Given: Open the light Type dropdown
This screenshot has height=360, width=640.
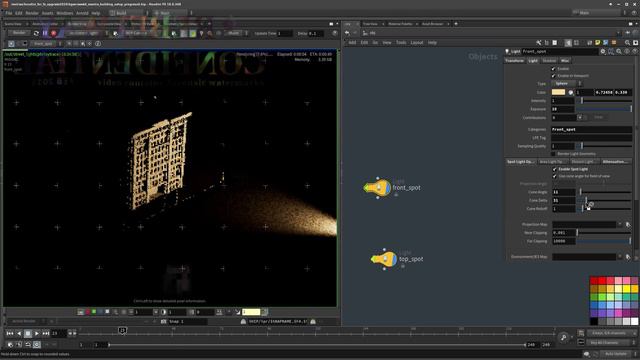Looking at the screenshot, I should (x=567, y=83).
